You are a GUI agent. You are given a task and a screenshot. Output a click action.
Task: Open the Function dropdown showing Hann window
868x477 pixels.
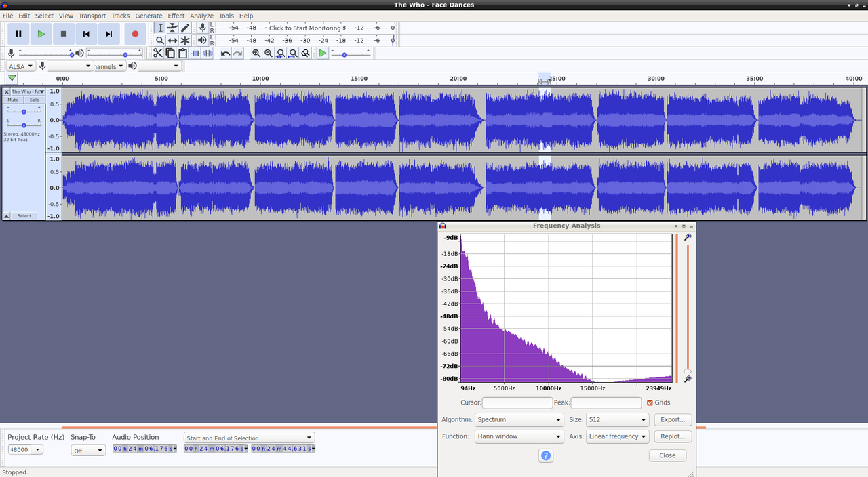(519, 436)
